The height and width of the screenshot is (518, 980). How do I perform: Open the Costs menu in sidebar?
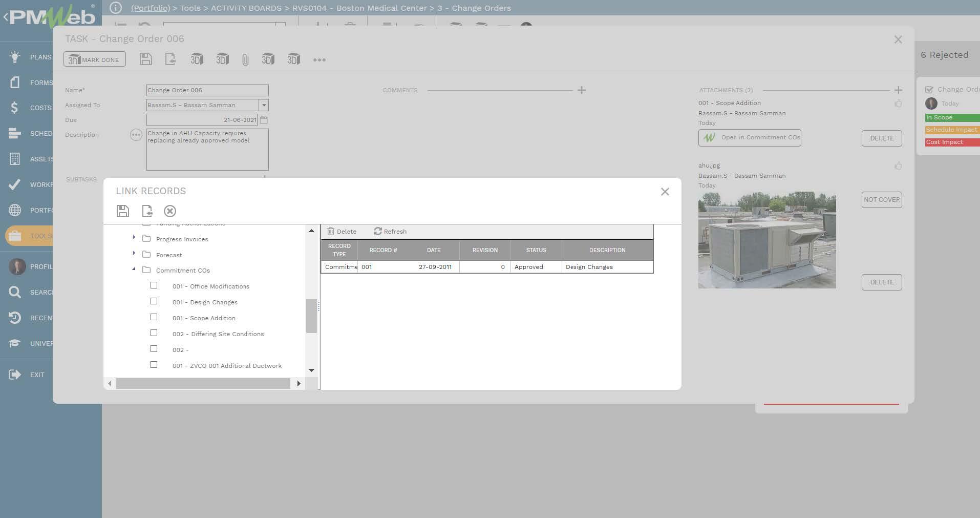point(31,108)
